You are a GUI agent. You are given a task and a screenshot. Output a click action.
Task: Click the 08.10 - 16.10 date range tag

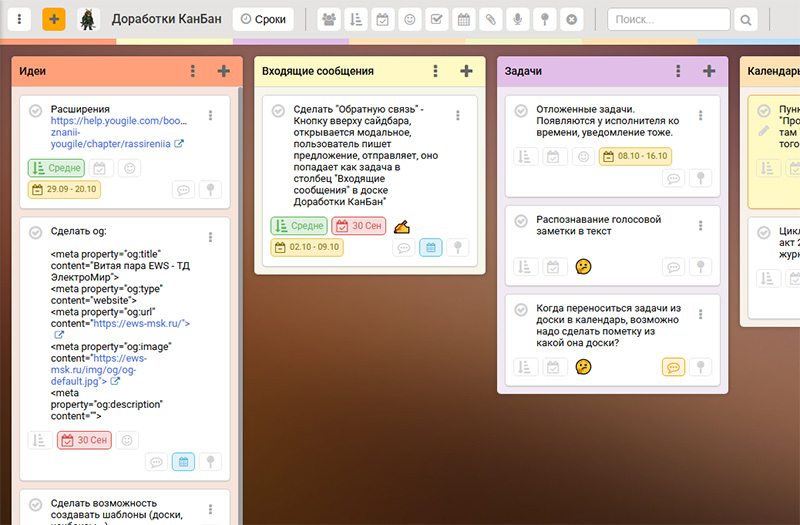[x=635, y=156]
